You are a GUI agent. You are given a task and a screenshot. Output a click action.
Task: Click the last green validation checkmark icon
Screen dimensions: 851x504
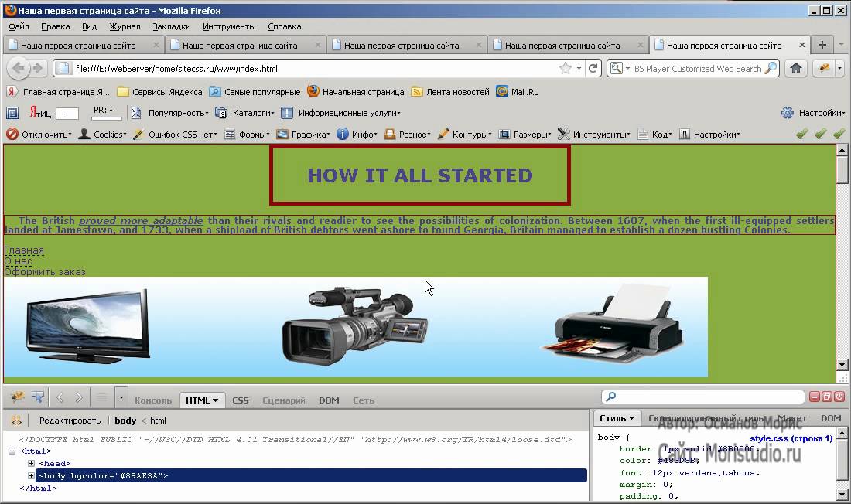click(839, 134)
